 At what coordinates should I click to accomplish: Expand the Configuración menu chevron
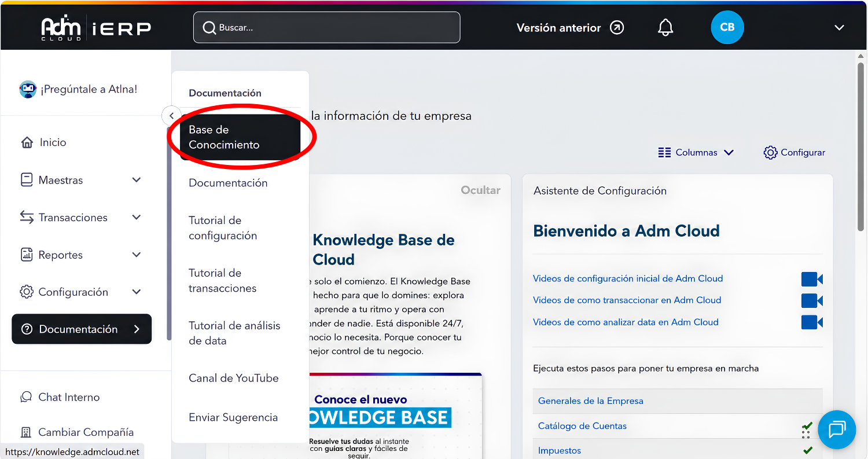click(x=137, y=292)
